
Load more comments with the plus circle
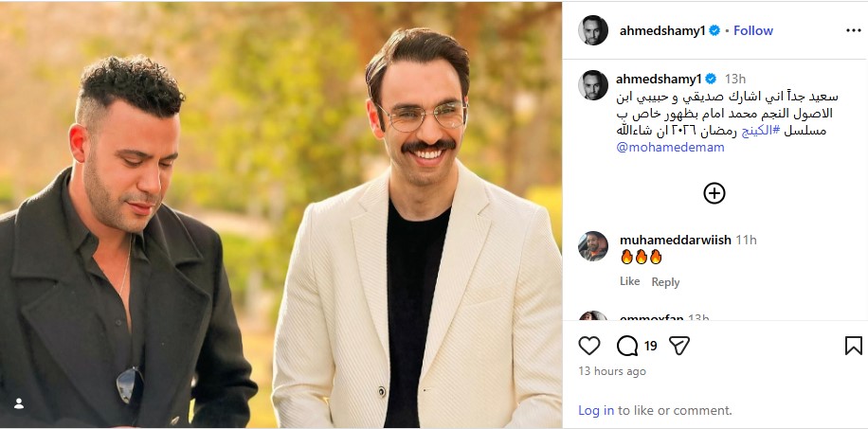point(714,193)
